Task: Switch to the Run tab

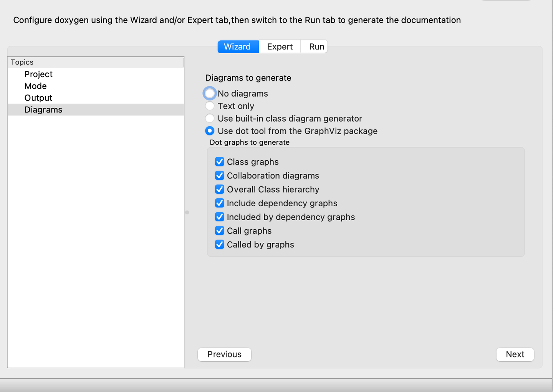Action: coord(316,47)
